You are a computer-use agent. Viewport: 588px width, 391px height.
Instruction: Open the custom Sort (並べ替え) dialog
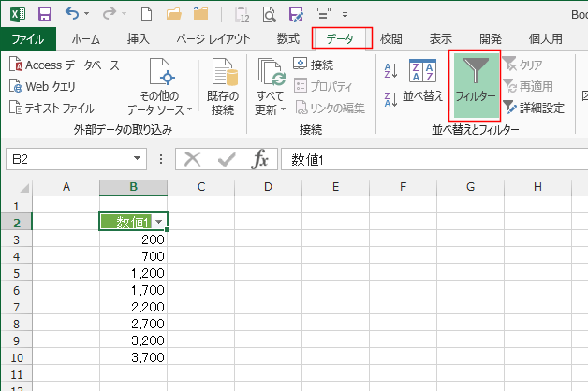[x=422, y=81]
